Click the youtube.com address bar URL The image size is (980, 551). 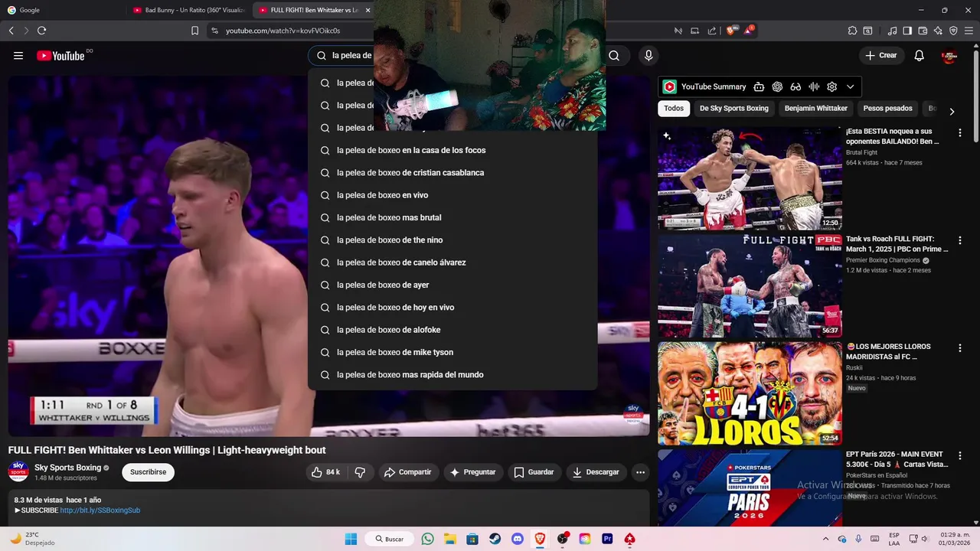coord(283,31)
